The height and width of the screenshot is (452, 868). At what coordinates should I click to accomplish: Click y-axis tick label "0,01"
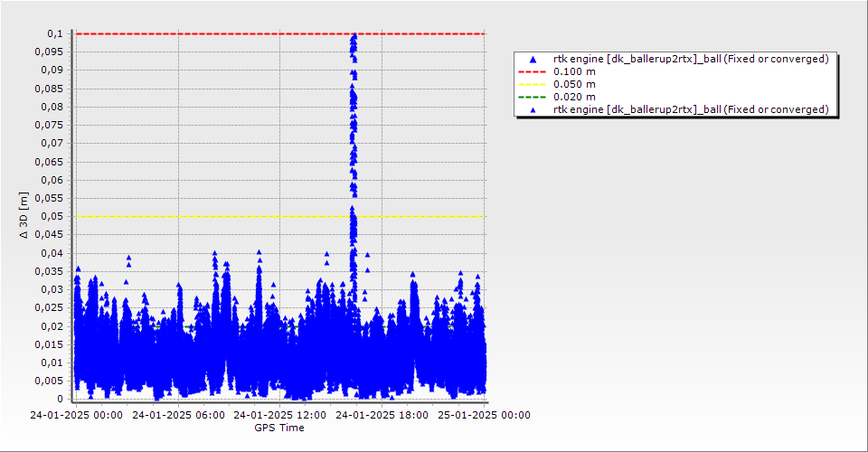pos(52,363)
